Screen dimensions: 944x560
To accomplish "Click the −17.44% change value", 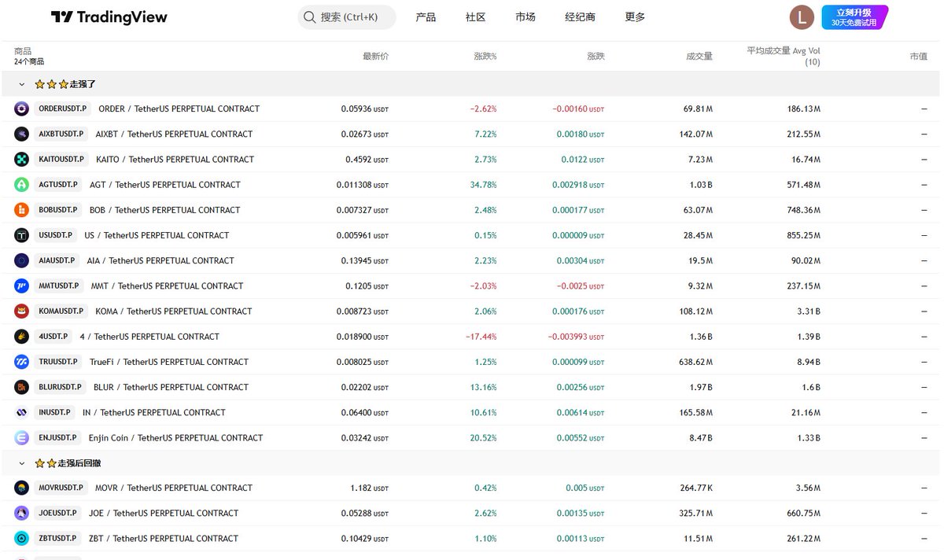I will [481, 337].
